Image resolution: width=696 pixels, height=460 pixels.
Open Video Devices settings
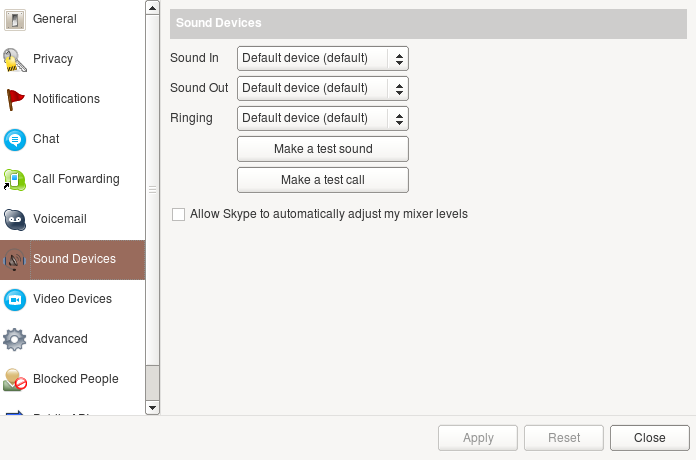click(x=72, y=300)
